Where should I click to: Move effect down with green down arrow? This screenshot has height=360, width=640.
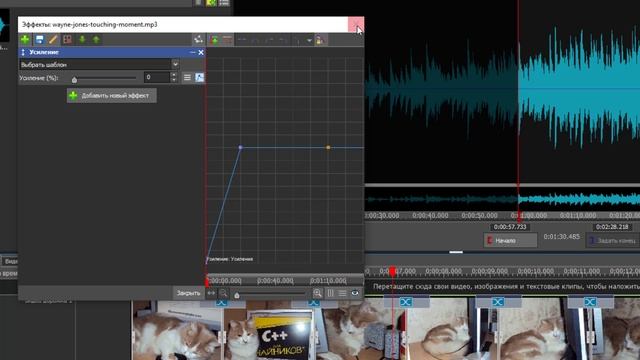click(x=82, y=40)
